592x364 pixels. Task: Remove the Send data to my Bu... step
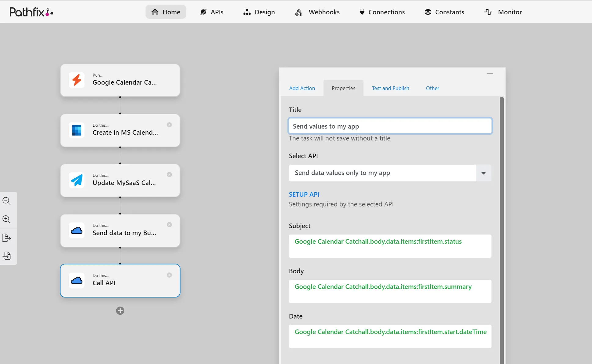(x=169, y=225)
